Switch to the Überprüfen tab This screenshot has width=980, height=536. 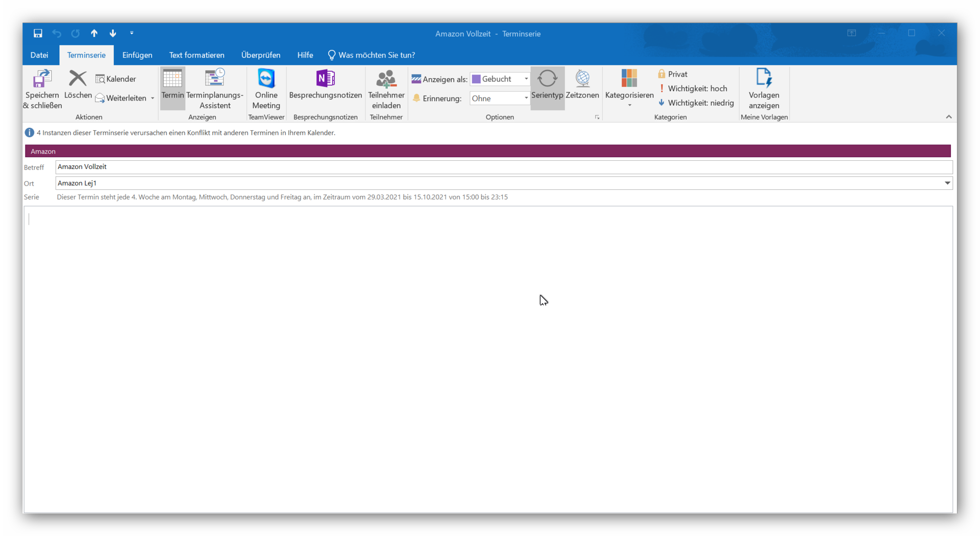[x=261, y=55]
